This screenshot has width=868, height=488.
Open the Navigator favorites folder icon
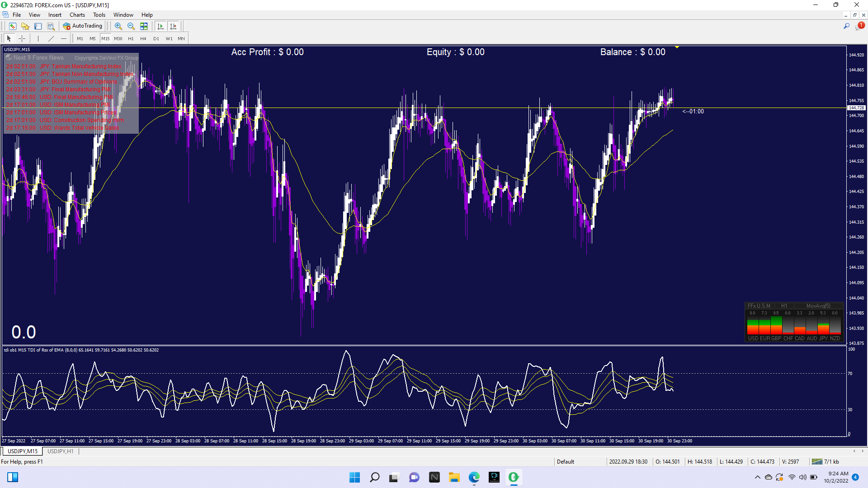click(x=25, y=26)
